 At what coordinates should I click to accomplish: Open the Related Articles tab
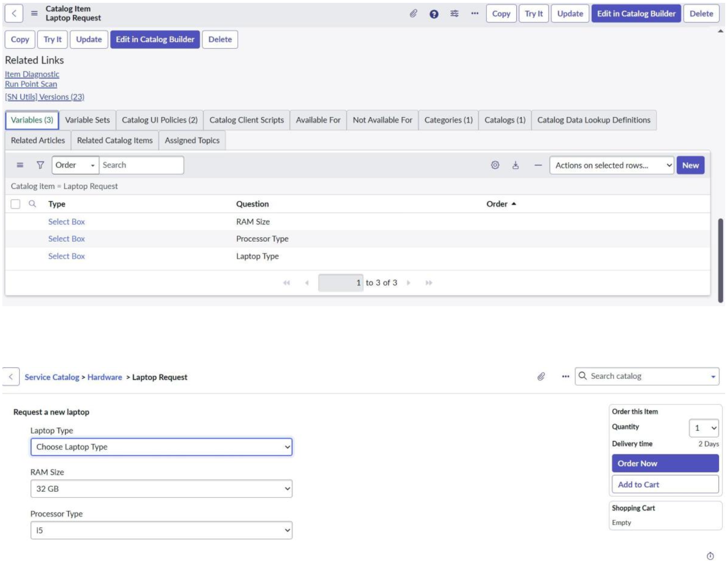point(38,141)
